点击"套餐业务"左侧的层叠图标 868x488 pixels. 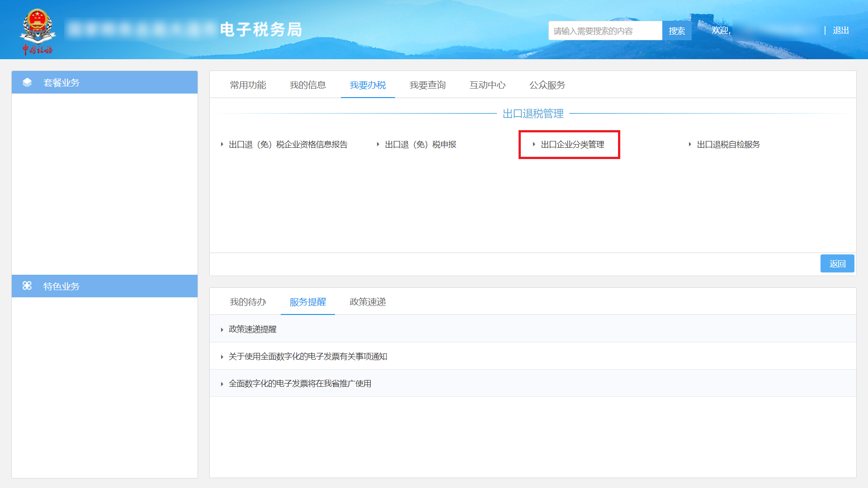(27, 82)
